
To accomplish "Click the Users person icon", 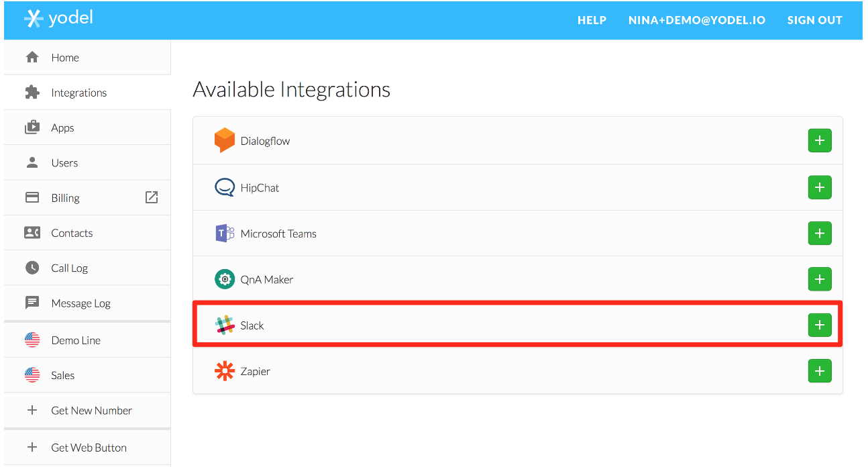I will [x=32, y=162].
